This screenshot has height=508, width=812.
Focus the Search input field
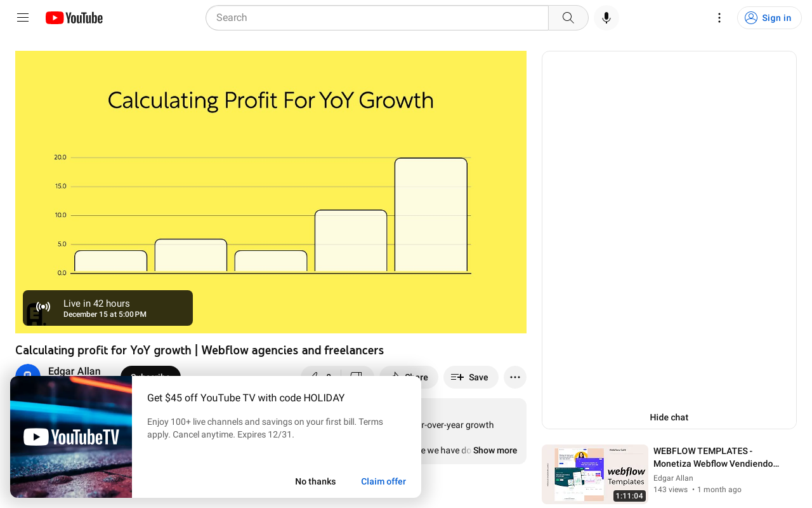377,18
